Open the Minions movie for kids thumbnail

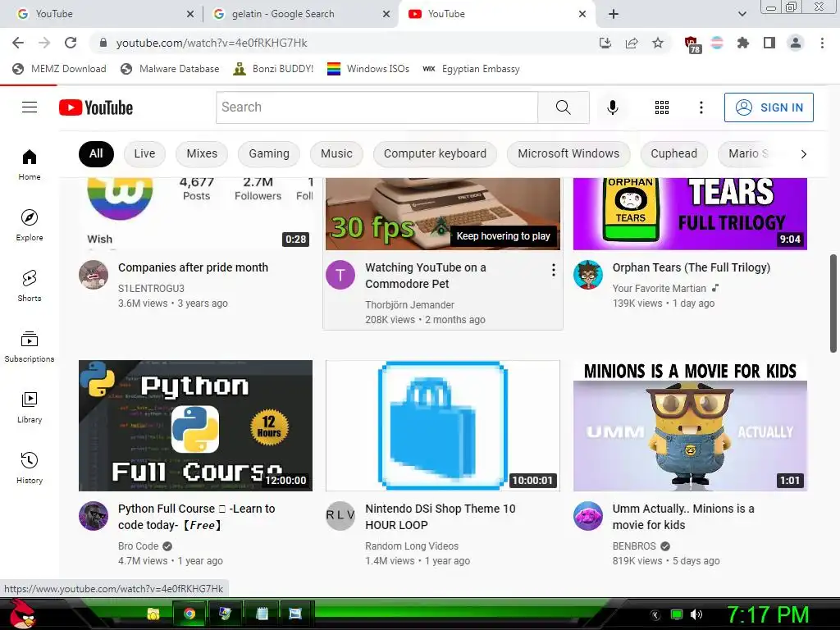click(x=690, y=426)
